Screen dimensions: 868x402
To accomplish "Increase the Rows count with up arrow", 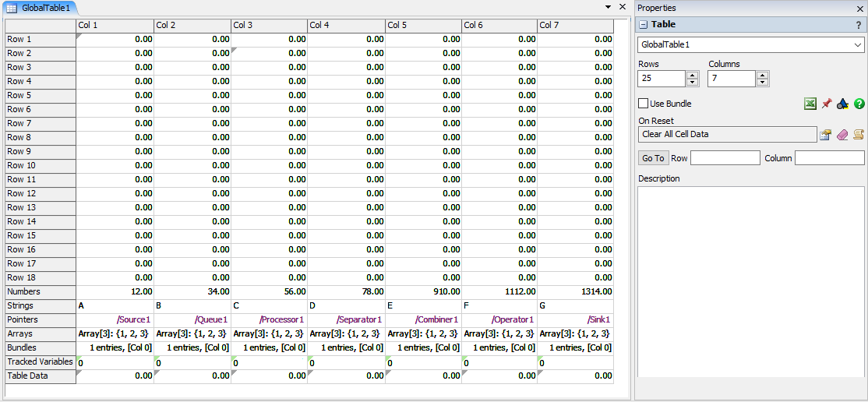I will 693,75.
